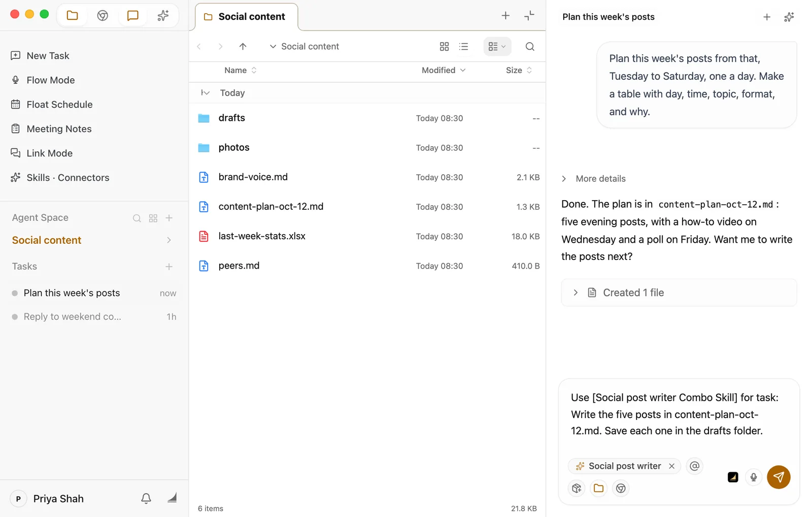Open Float Schedule in the sidebar

coord(52,105)
